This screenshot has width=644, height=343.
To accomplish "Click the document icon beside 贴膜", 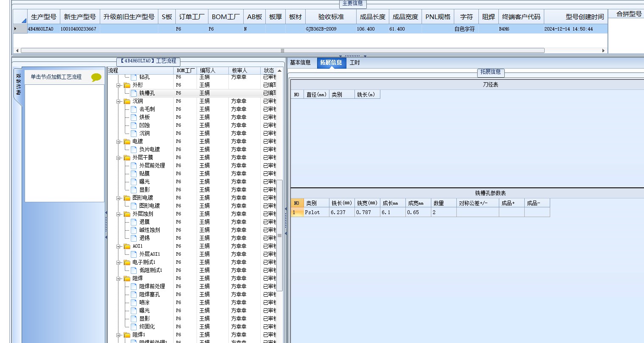I will point(134,173).
